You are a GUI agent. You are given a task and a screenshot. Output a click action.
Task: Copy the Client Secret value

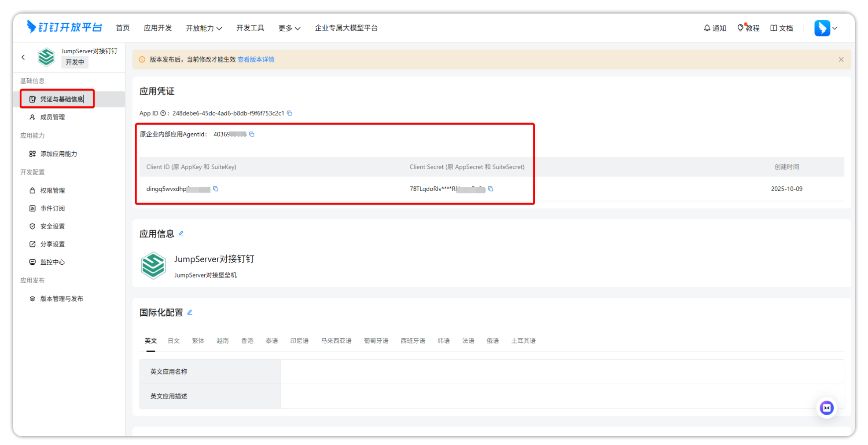pos(490,189)
